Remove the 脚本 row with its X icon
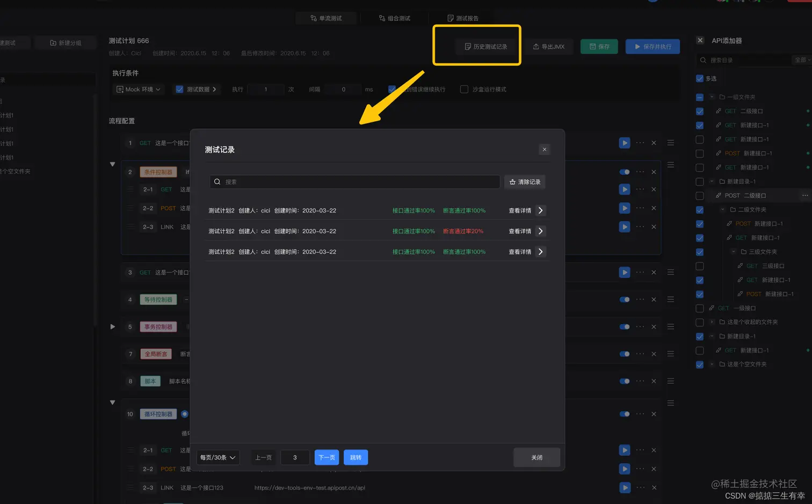812x504 pixels. [x=654, y=381]
